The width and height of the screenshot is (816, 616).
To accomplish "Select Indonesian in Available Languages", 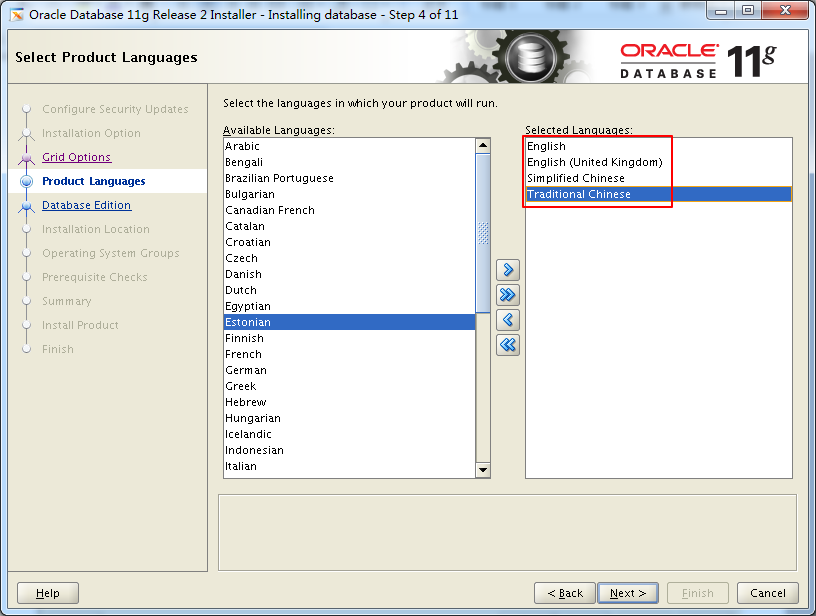I will click(x=349, y=451).
